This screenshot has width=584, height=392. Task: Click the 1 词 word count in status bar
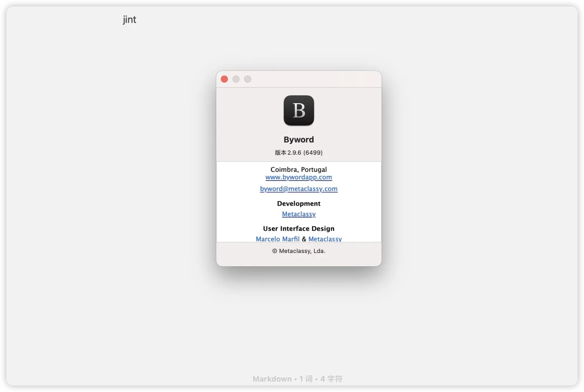[x=306, y=379]
